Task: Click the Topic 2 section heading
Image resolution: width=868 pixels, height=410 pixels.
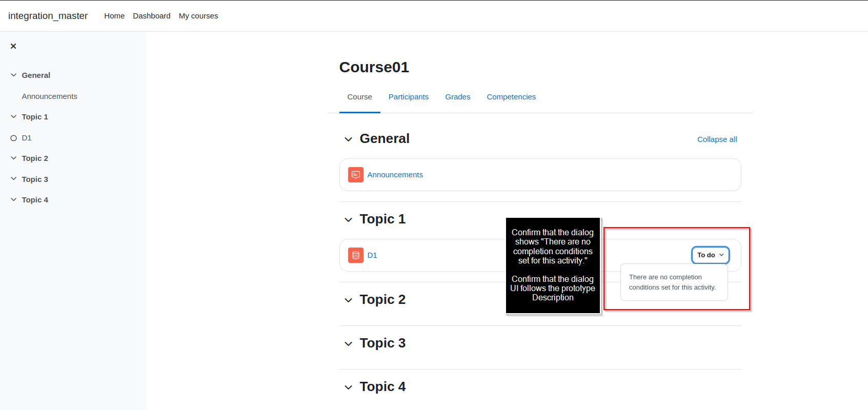Action: (x=382, y=300)
